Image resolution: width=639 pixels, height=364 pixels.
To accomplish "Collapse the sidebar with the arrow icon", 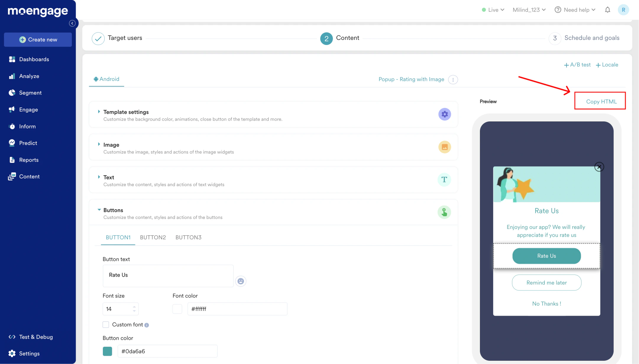I will click(72, 23).
